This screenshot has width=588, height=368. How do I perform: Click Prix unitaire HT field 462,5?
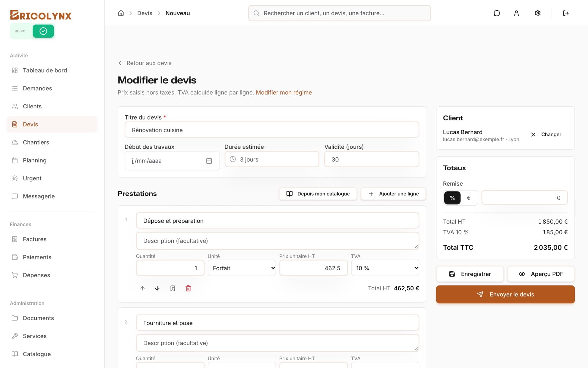[x=313, y=268]
